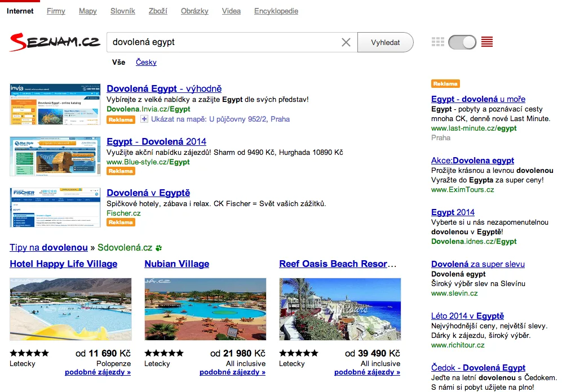Image resolution: width=562 pixels, height=392 pixels.
Task: Click the green paw icon beside Sdovolená.cz
Action: [159, 248]
